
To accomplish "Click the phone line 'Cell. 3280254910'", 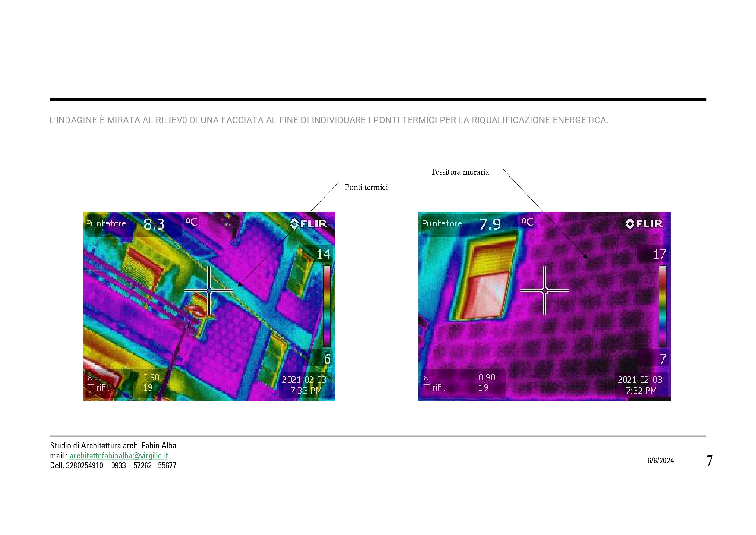I will [x=113, y=465].
